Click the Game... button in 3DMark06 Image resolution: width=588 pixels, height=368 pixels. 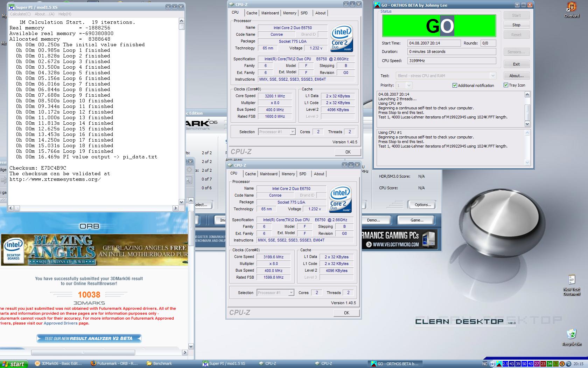pyautogui.click(x=416, y=220)
